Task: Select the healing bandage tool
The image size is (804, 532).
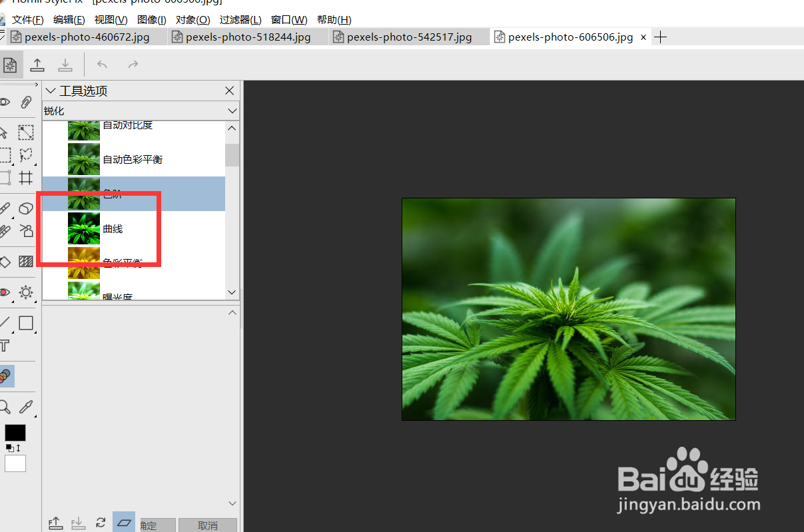Action: click(x=5, y=231)
